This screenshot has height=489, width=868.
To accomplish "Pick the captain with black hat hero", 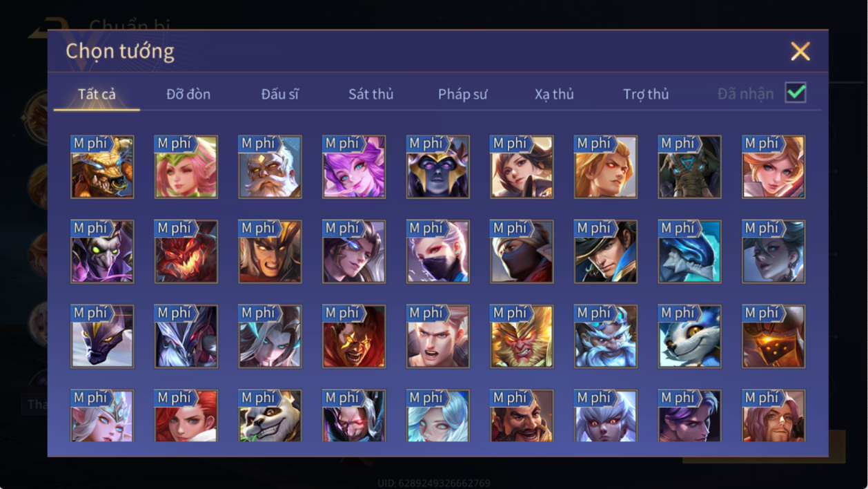I will point(606,251).
